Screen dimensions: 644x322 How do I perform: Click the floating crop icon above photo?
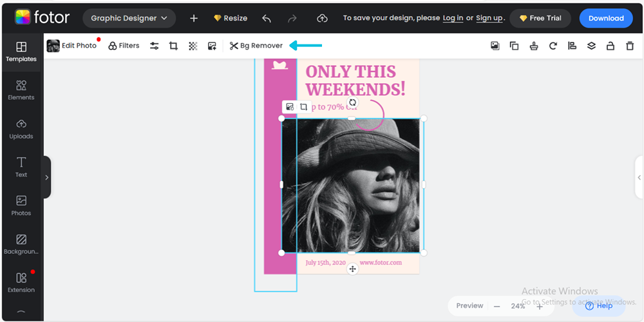303,107
